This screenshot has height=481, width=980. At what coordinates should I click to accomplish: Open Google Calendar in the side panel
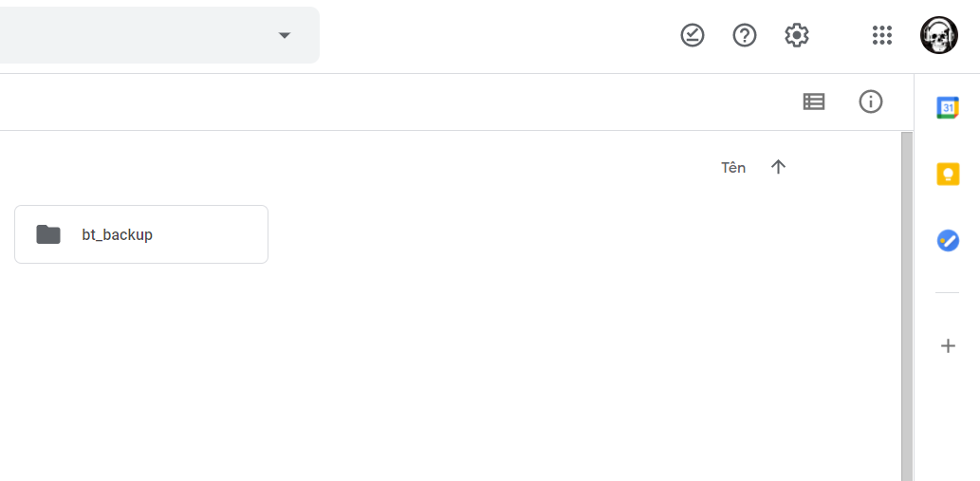pos(948,107)
